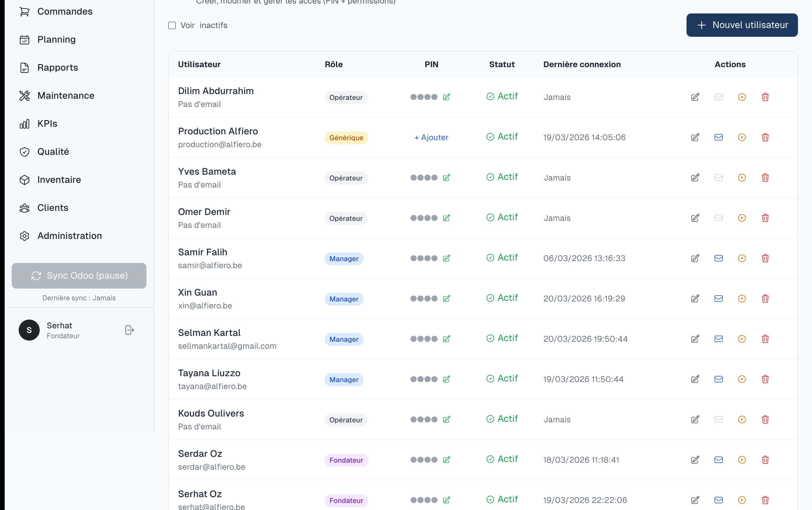The width and height of the screenshot is (812, 510).
Task: Deactivate Kouds Oulivers with circle-x icon
Action: 742,420
